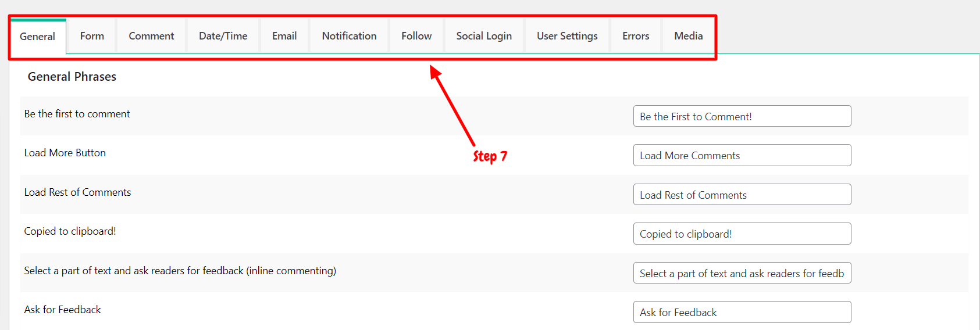Switch to the Errors tab
This screenshot has width=980, height=330.
pos(636,36)
